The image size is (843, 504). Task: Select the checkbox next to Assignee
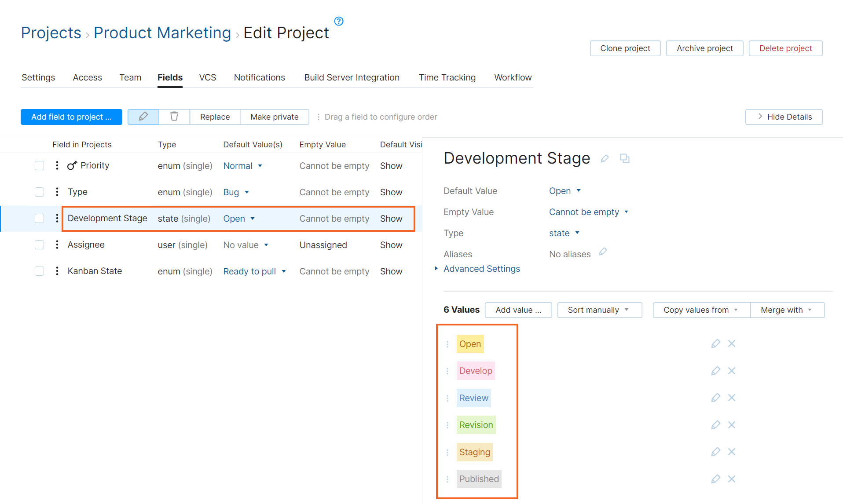coord(39,245)
